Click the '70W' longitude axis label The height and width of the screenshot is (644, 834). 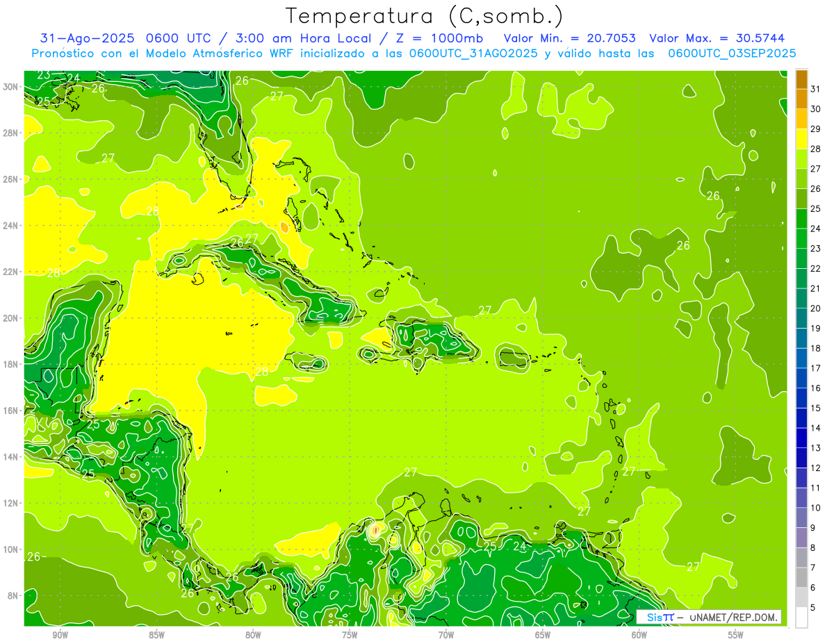[x=446, y=635]
